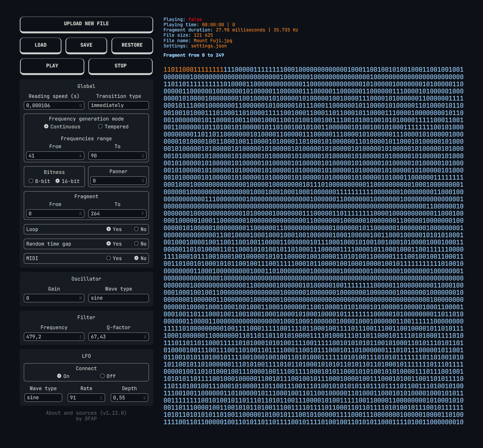Image resolution: width=483 pixels, height=448 pixels.
Task: Click the LOAD button
Action: pos(40,45)
